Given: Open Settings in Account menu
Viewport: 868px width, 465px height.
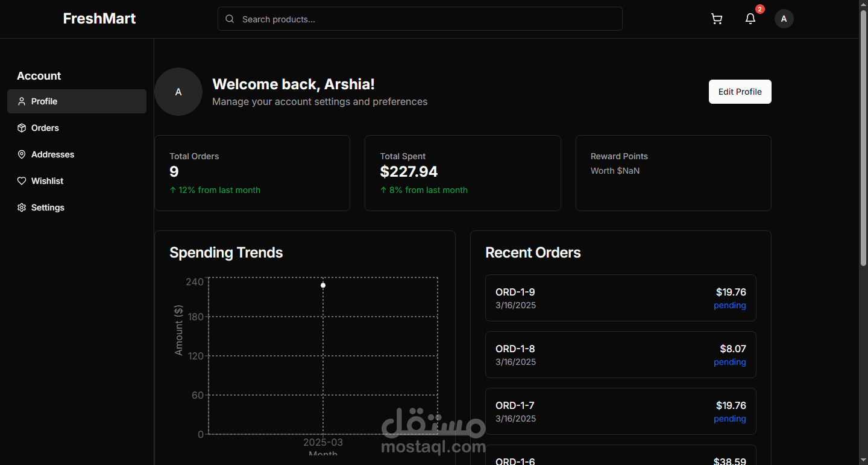Looking at the screenshot, I should click(77, 207).
